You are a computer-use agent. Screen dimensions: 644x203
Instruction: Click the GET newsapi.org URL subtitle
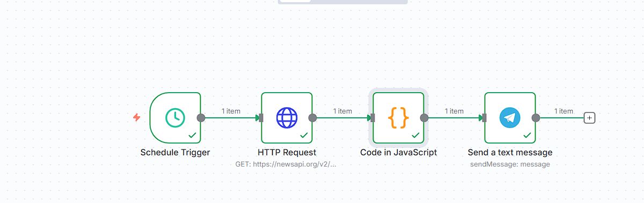point(286,164)
